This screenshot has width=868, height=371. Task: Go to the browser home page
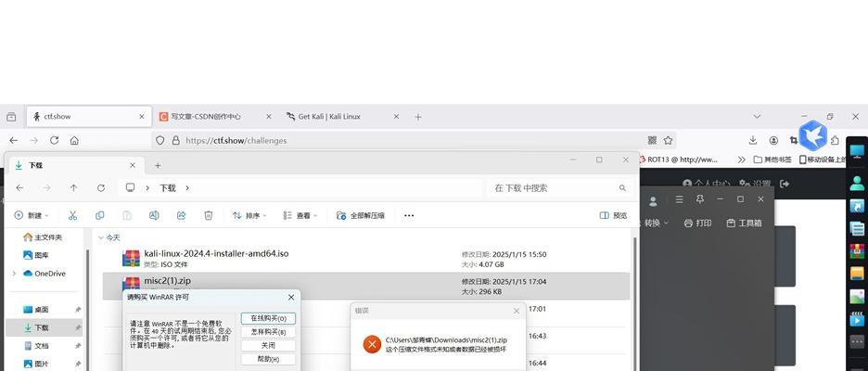coord(74,141)
